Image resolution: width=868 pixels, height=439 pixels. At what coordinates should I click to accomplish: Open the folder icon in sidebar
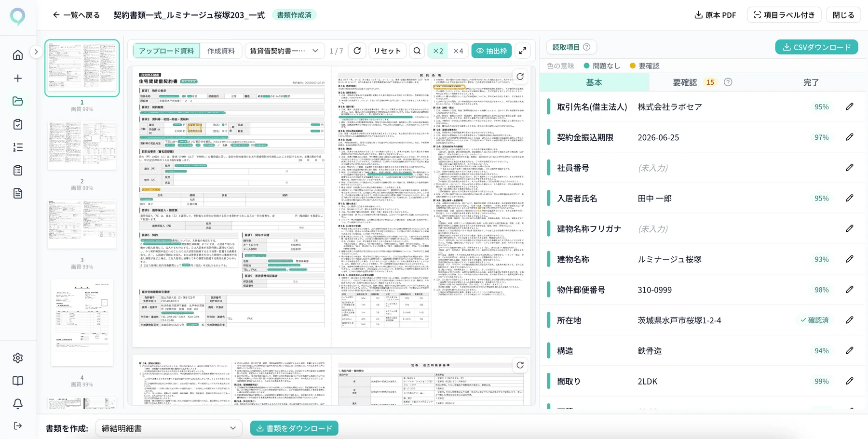click(18, 101)
